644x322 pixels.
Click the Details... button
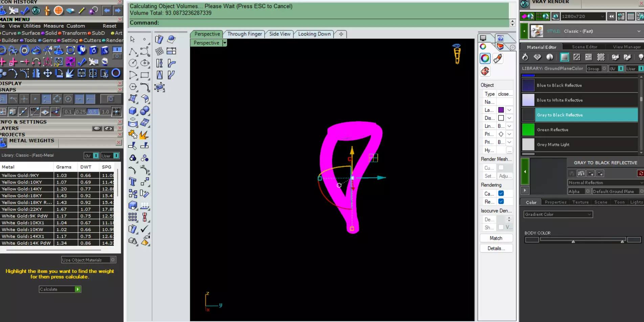(x=496, y=248)
